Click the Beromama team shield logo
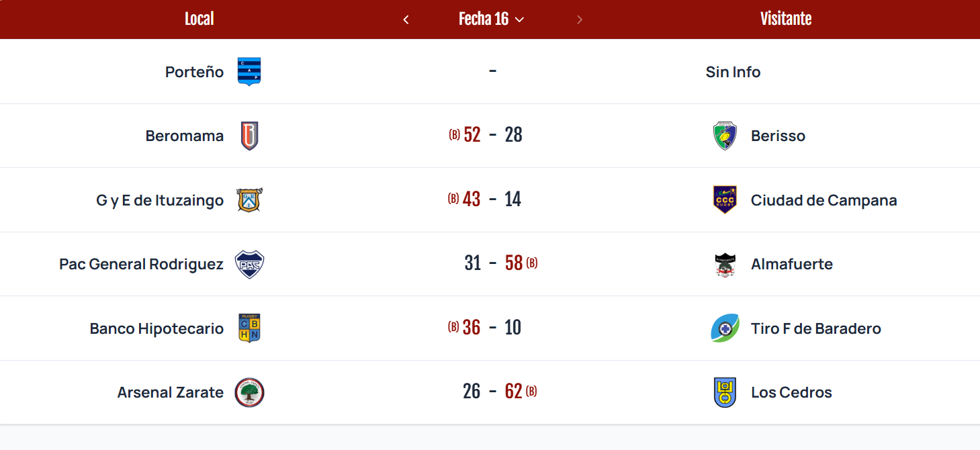This screenshot has height=450, width=980. pyautogui.click(x=249, y=136)
